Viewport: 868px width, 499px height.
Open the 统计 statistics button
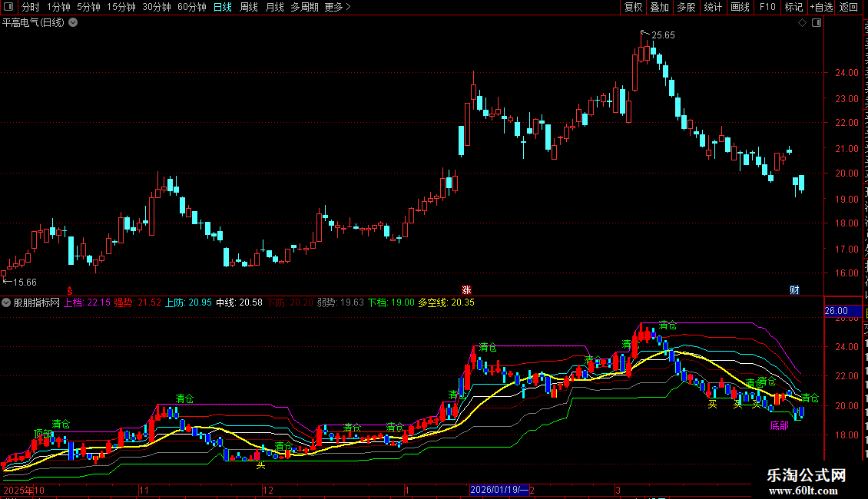pos(712,7)
